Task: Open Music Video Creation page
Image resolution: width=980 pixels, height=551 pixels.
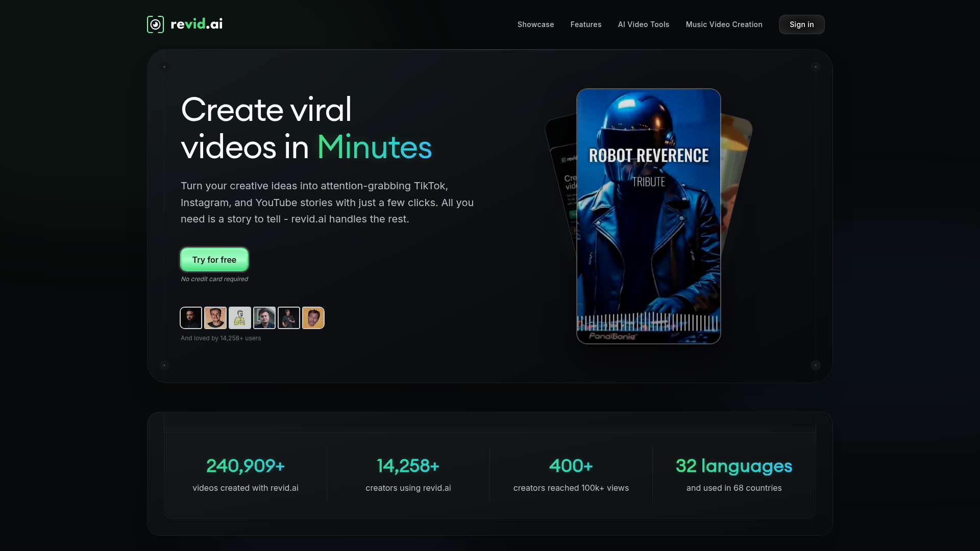Action: [724, 24]
